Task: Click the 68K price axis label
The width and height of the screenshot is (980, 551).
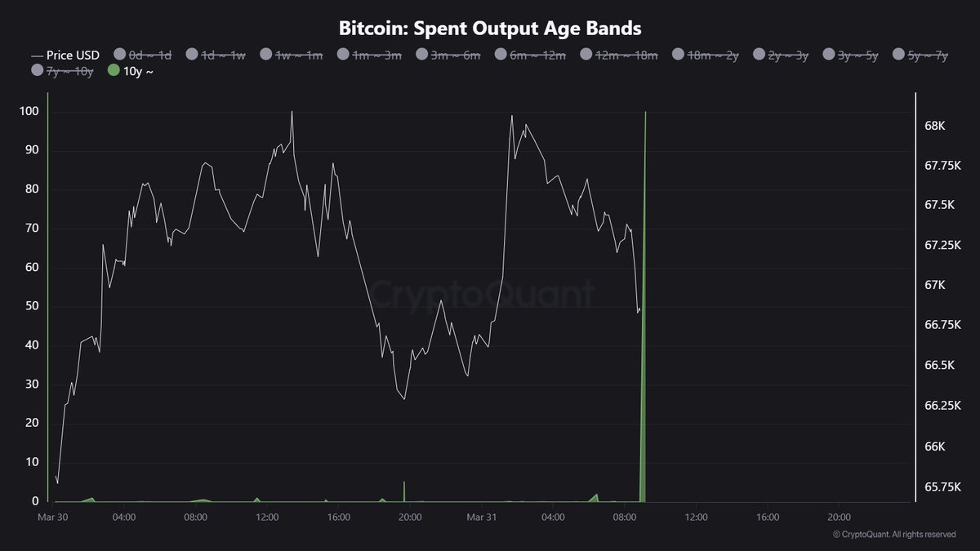Action: click(x=934, y=127)
